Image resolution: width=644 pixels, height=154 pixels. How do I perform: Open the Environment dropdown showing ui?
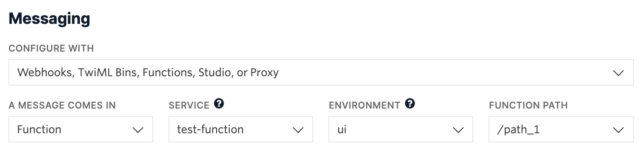pyautogui.click(x=401, y=129)
